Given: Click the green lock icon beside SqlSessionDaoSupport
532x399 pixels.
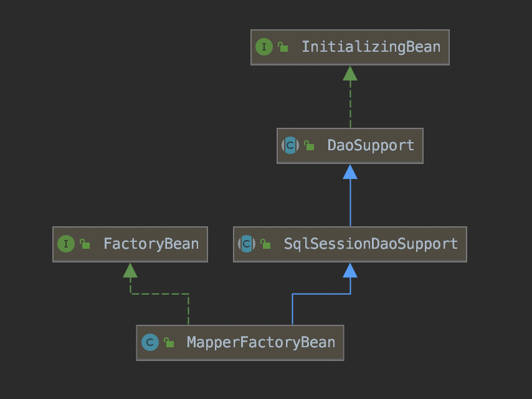Looking at the screenshot, I should click(x=265, y=244).
